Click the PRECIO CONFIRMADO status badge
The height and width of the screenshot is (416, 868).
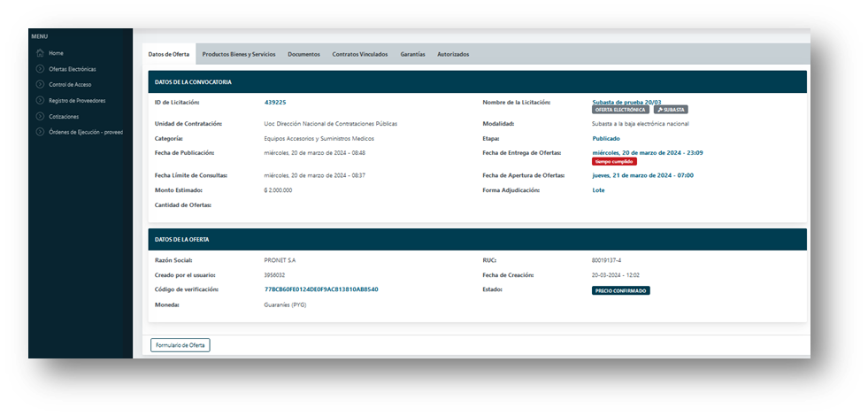(620, 290)
